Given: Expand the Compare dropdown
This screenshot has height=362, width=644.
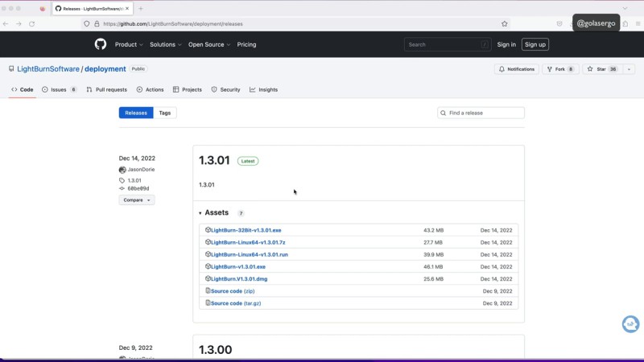Looking at the screenshot, I should 137,200.
